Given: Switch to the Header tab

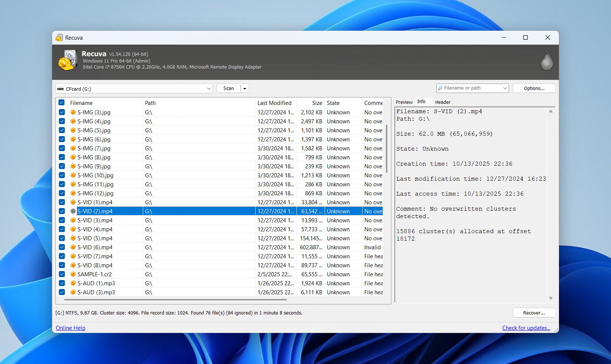Looking at the screenshot, I should pyautogui.click(x=443, y=102).
